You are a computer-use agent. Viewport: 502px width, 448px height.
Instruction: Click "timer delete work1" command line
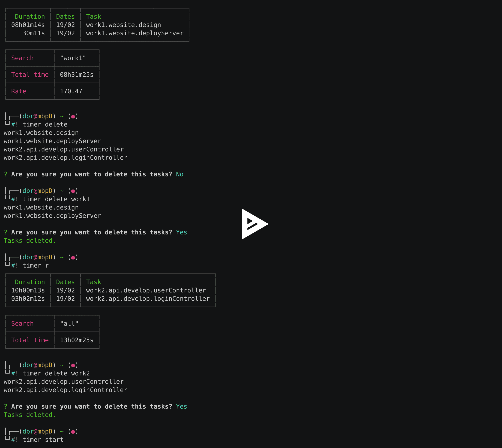(x=56, y=199)
